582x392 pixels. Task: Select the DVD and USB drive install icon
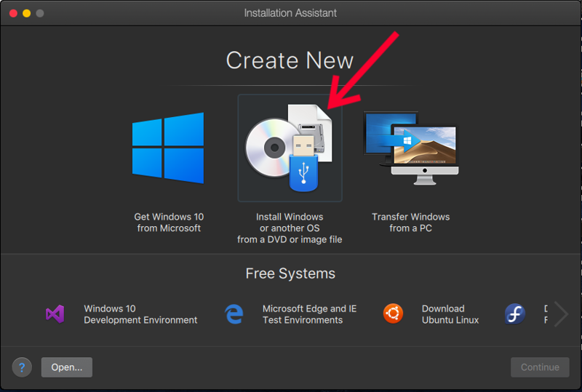(289, 148)
